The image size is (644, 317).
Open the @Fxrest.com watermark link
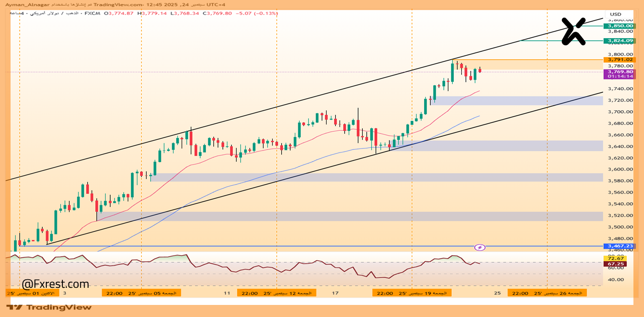click(55, 284)
